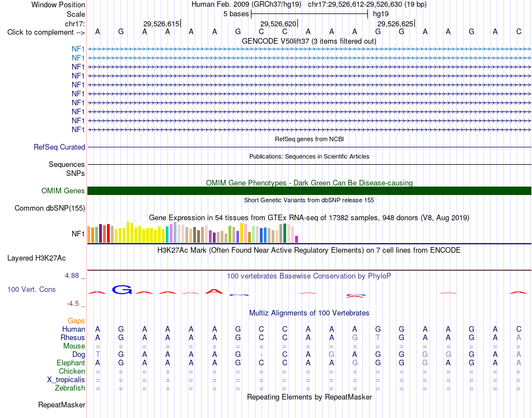
Task: Click the magenta bar in the GTEx chart
Action: [x=297, y=239]
